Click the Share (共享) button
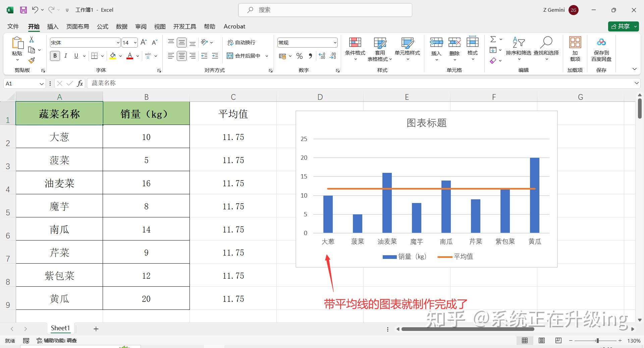The width and height of the screenshot is (644, 348). (623, 26)
